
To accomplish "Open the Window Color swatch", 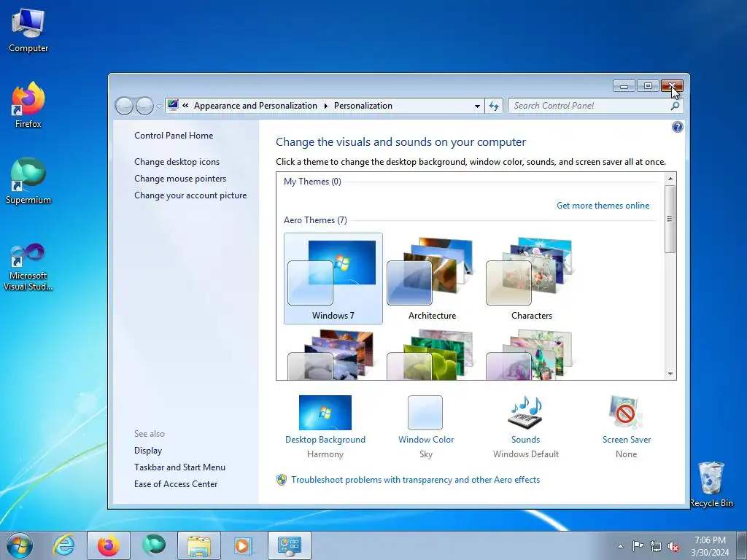I will [425, 413].
